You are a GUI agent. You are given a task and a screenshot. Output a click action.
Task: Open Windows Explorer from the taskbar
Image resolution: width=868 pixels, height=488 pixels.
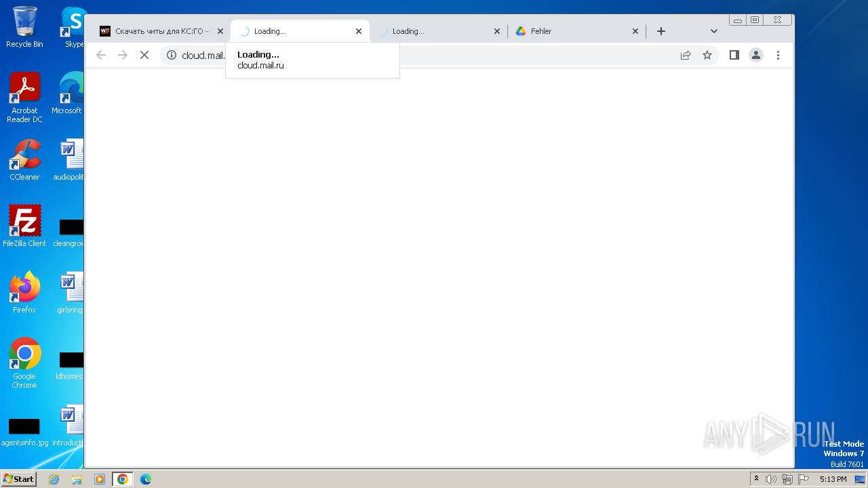77,479
